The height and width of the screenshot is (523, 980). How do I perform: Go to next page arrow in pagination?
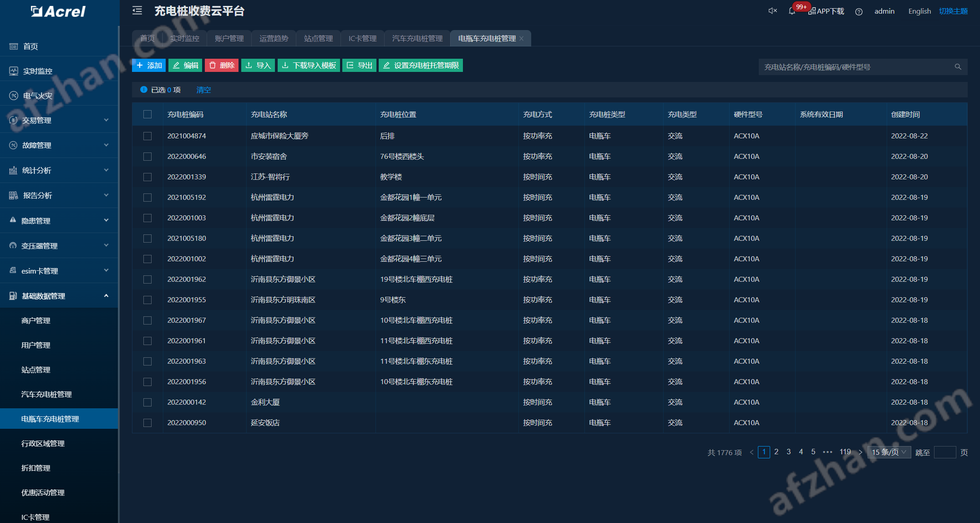pyautogui.click(x=860, y=452)
